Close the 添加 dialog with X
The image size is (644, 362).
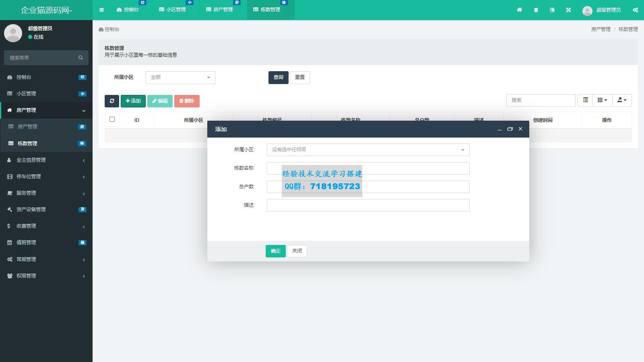pyautogui.click(x=520, y=129)
